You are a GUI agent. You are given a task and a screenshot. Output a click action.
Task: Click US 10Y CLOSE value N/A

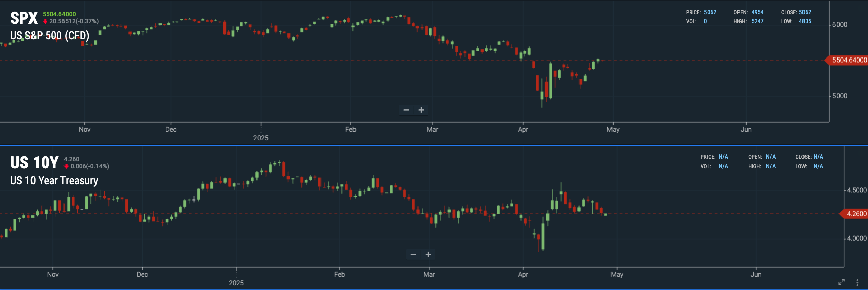coord(818,157)
